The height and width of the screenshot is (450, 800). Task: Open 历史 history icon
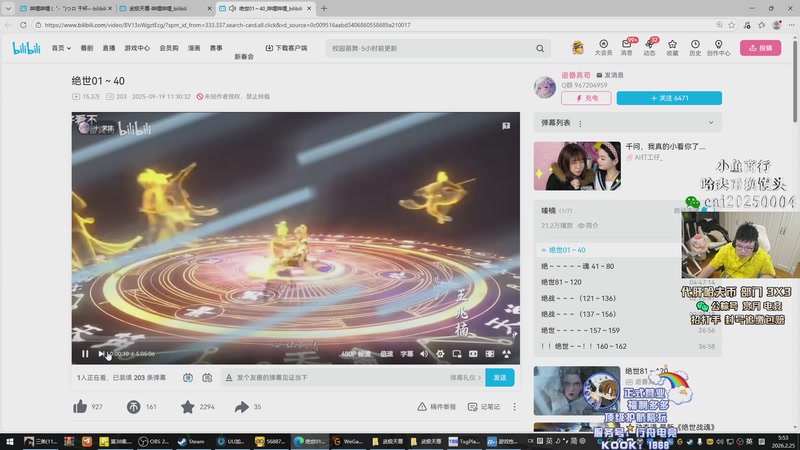[695, 47]
